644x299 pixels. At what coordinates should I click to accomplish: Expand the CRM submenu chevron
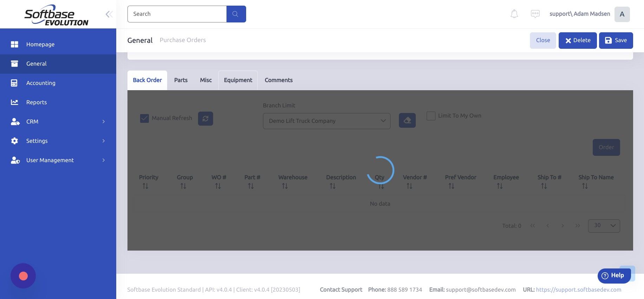(104, 121)
